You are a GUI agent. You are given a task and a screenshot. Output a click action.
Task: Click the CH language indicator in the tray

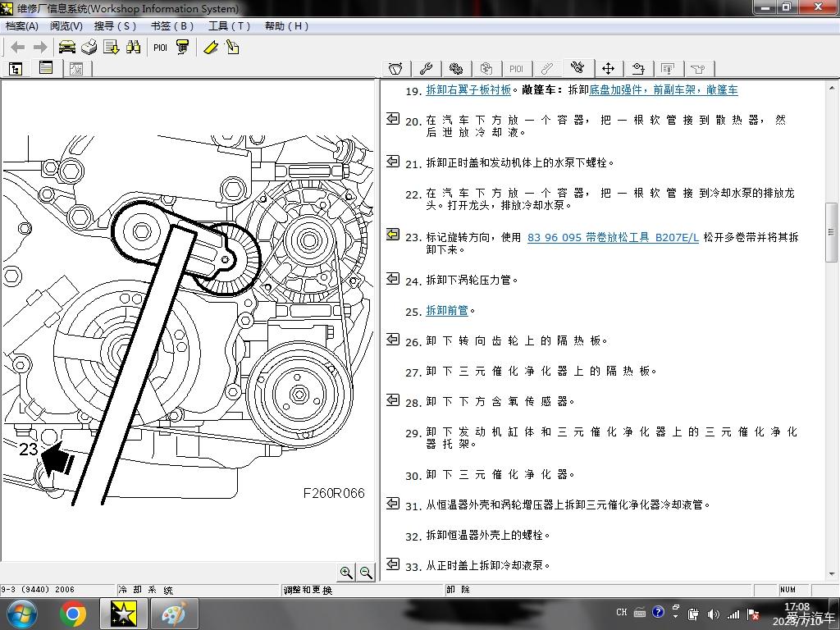(622, 612)
